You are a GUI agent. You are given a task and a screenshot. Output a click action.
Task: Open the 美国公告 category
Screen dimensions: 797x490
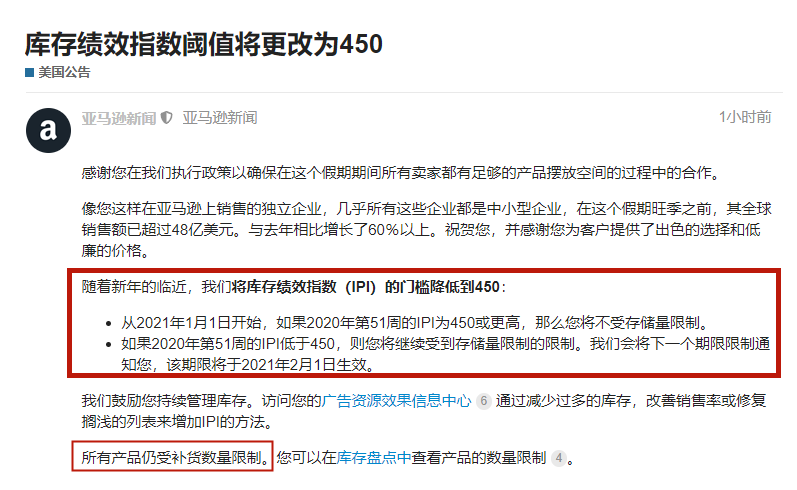click(64, 73)
